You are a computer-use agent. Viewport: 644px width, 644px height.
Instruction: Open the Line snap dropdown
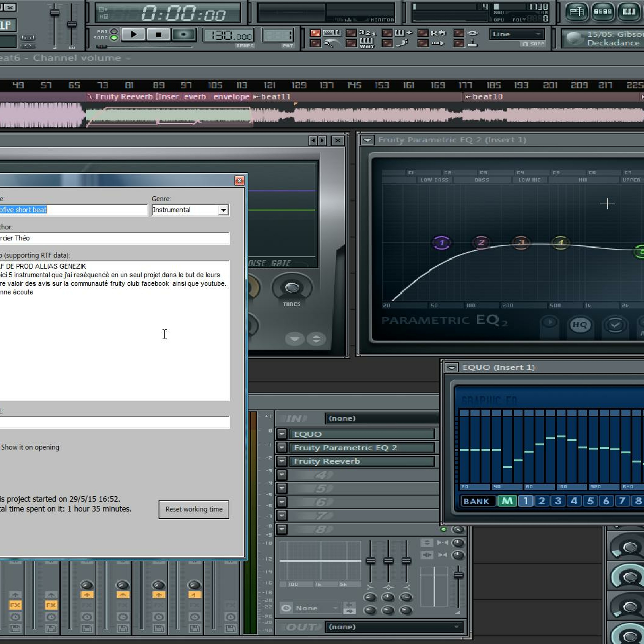[517, 34]
